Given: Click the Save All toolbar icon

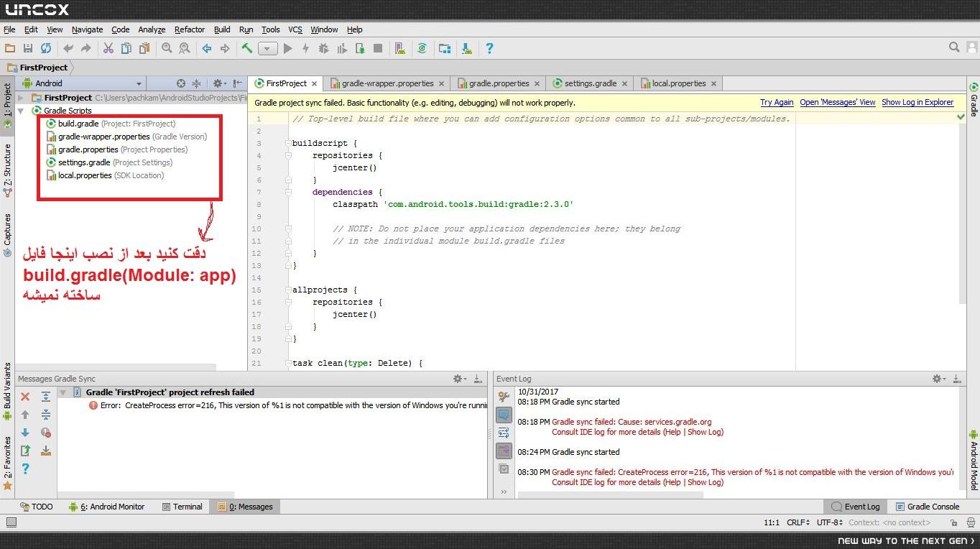Looking at the screenshot, I should (28, 48).
